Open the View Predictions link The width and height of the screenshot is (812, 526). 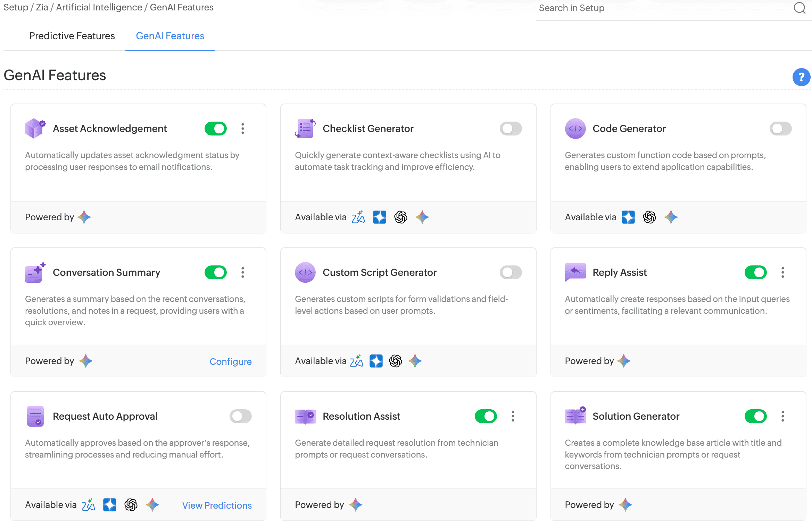coord(217,505)
